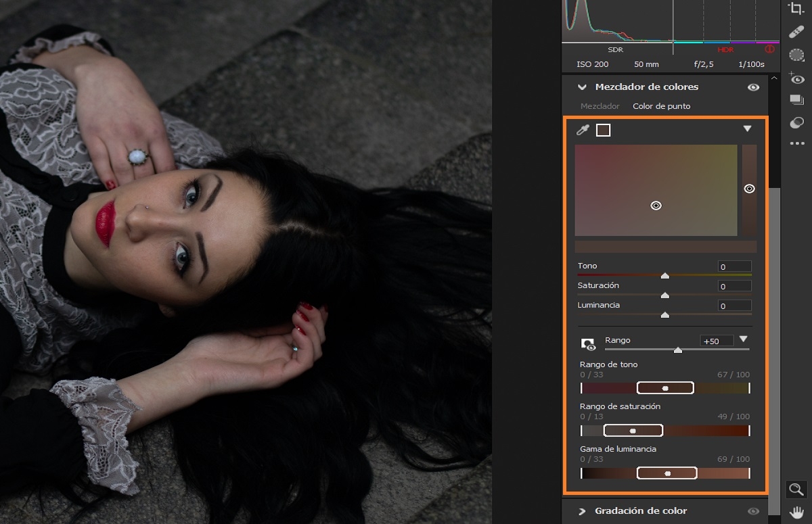Open the Color de punto options triangle
This screenshot has height=524, width=812.
[748, 128]
